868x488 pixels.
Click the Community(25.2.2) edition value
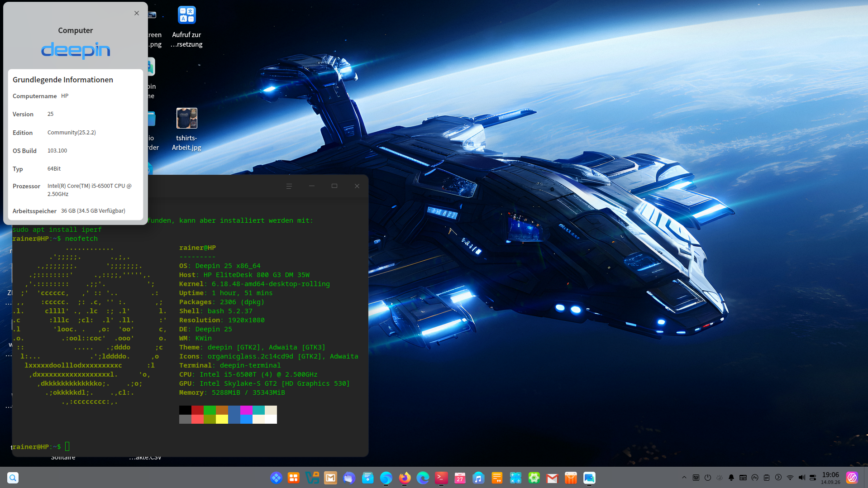pos(72,133)
